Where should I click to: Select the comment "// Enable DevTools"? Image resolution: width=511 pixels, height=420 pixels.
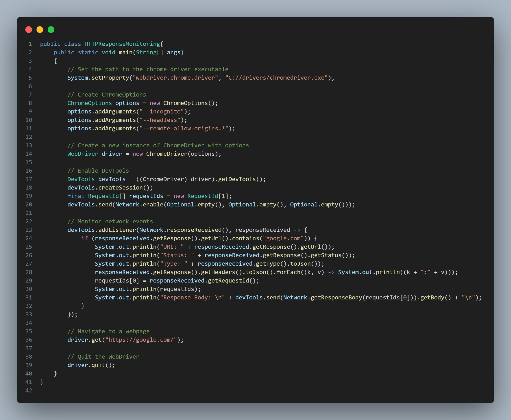(99, 171)
